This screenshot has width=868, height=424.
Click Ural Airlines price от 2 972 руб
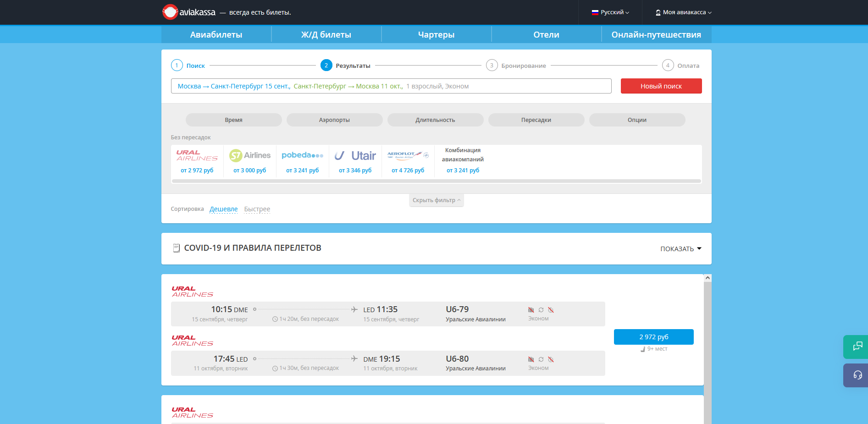(x=197, y=170)
